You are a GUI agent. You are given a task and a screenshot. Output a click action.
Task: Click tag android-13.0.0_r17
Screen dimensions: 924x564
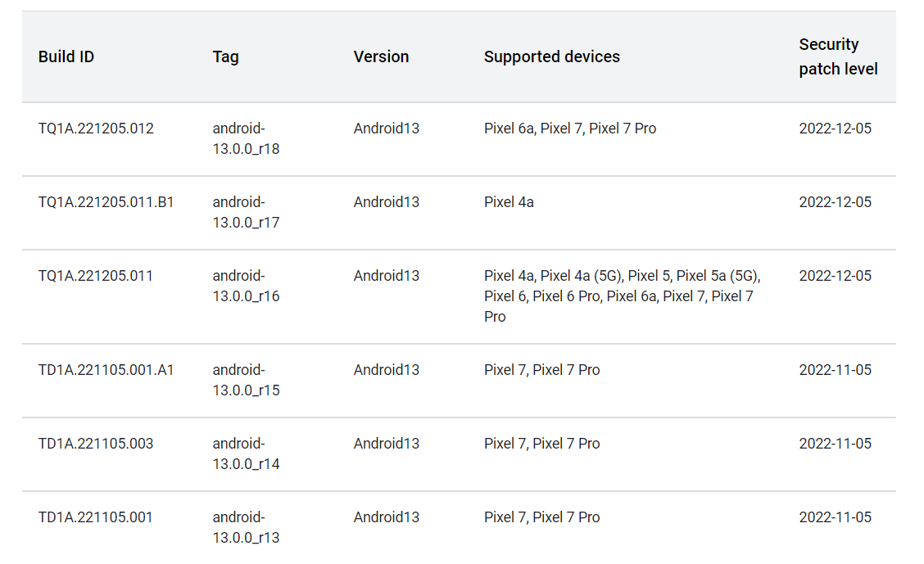point(247,212)
